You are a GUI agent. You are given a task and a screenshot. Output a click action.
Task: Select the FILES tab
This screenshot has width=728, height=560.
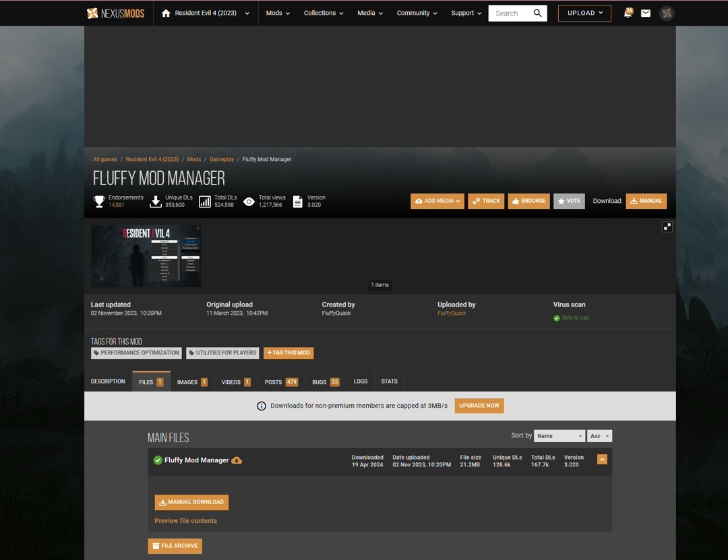click(151, 381)
